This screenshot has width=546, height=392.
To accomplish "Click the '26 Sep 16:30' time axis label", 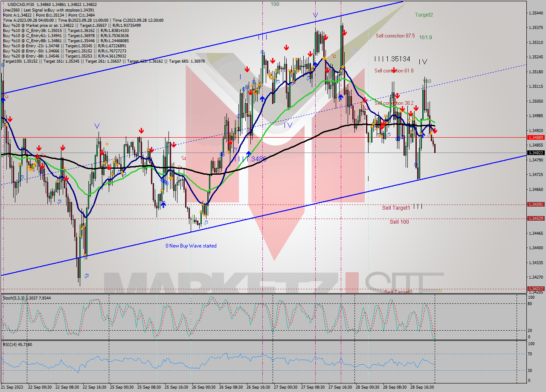I will tap(258, 387).
